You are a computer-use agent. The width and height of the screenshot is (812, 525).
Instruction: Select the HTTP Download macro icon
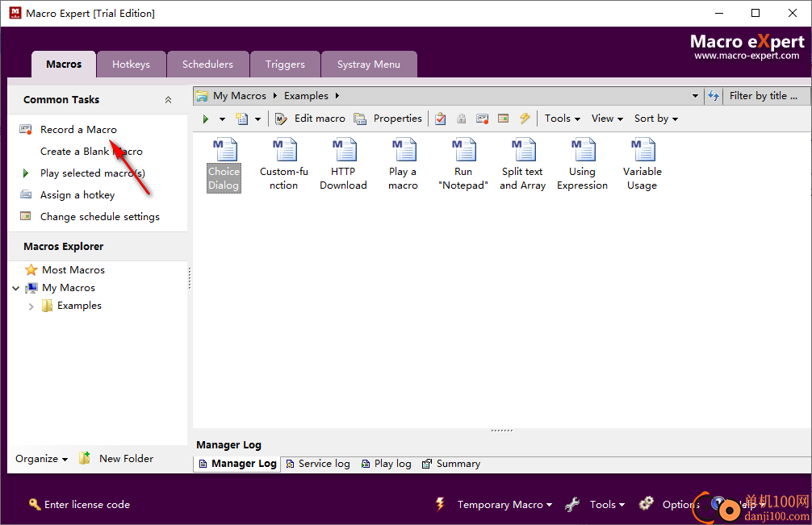pyautogui.click(x=343, y=165)
